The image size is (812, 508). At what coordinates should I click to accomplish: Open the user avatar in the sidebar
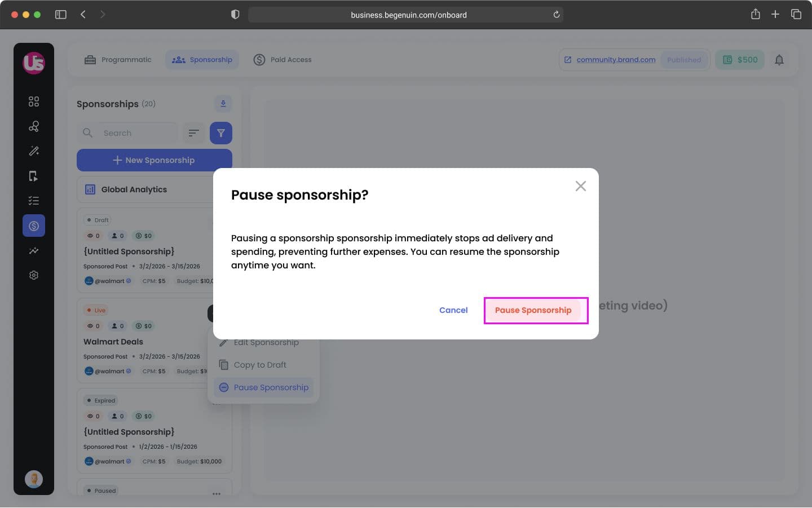pyautogui.click(x=34, y=479)
